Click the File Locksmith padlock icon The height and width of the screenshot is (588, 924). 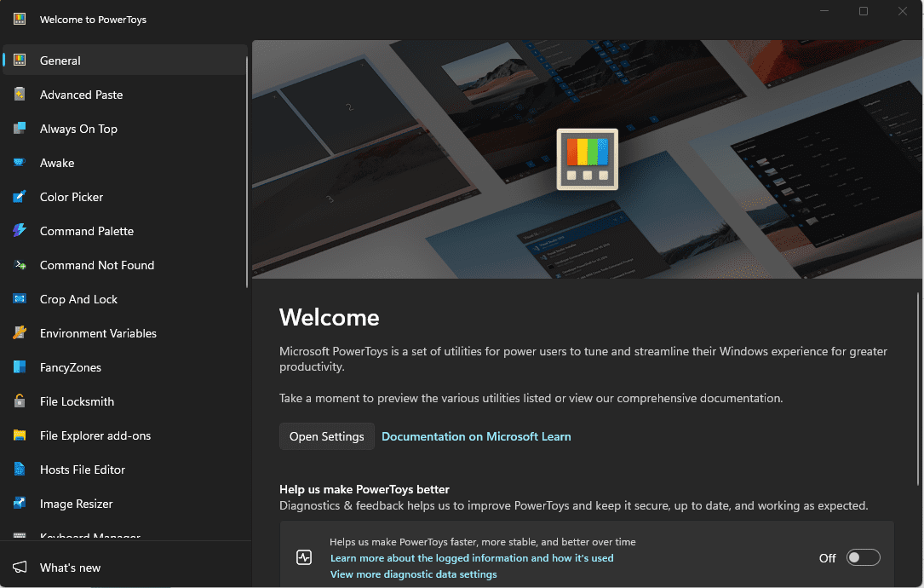[x=20, y=401]
